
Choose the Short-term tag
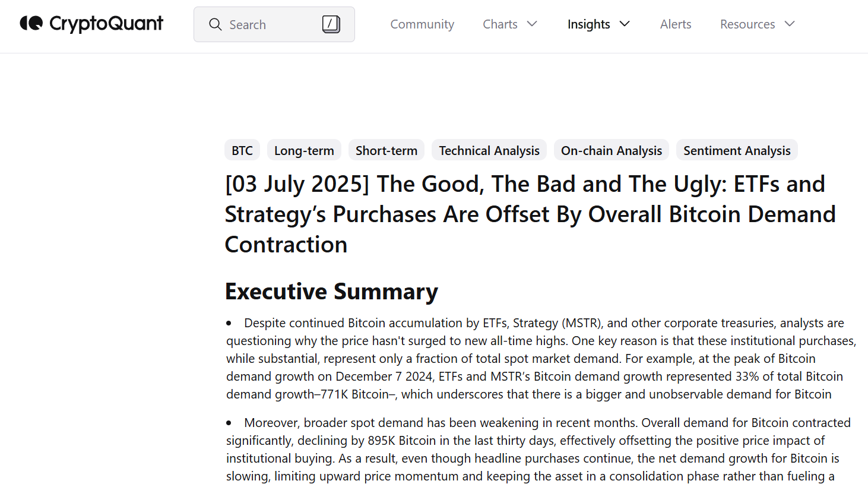(x=387, y=150)
